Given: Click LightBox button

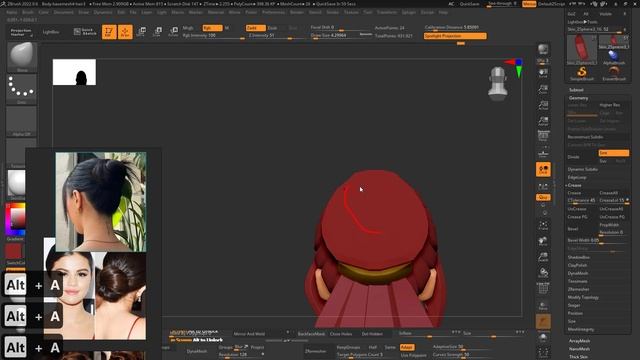Looking at the screenshot, I should [51, 32].
